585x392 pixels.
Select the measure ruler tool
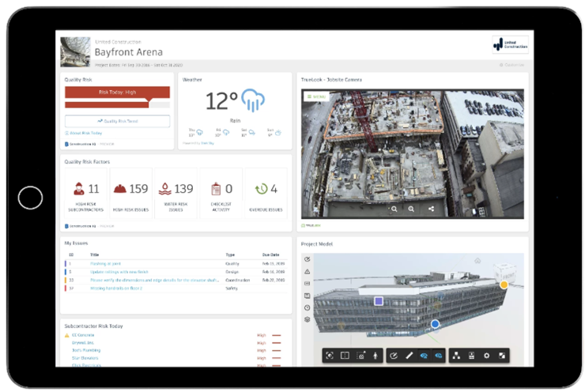[x=409, y=356]
